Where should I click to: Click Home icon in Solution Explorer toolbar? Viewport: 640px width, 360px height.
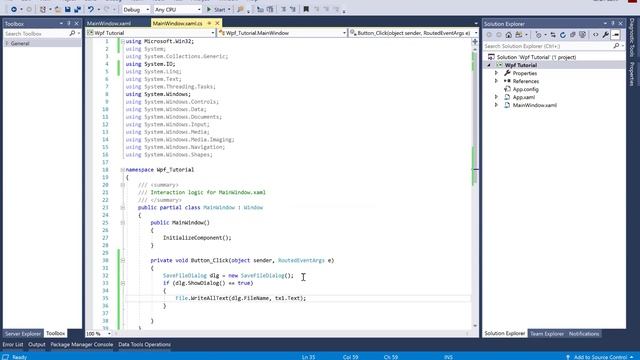click(509, 35)
